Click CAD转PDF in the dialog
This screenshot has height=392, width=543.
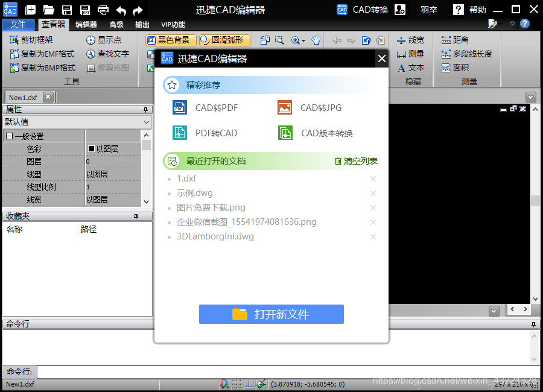point(205,108)
